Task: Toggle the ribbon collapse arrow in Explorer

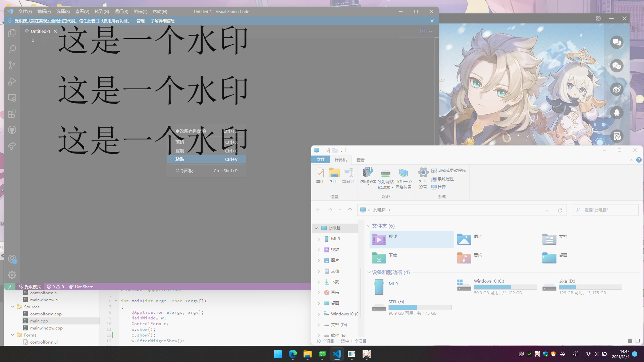Action: coord(631,160)
